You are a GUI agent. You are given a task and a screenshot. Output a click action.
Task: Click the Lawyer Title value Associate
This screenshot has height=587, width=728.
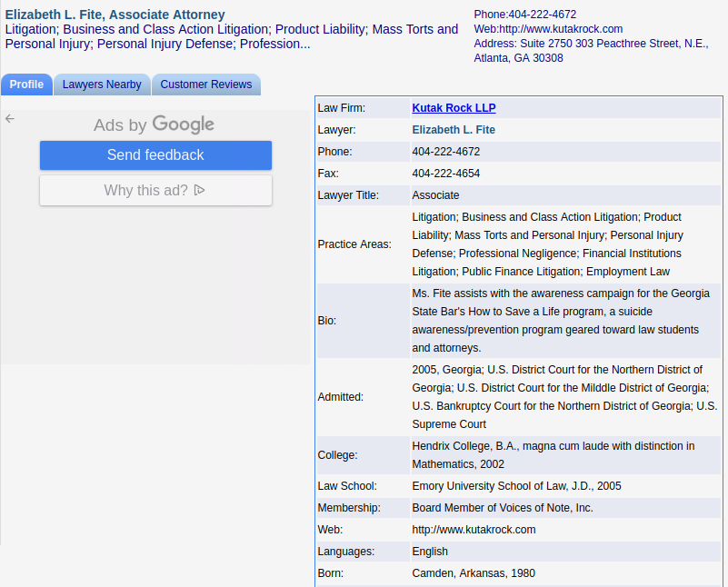[435, 194]
